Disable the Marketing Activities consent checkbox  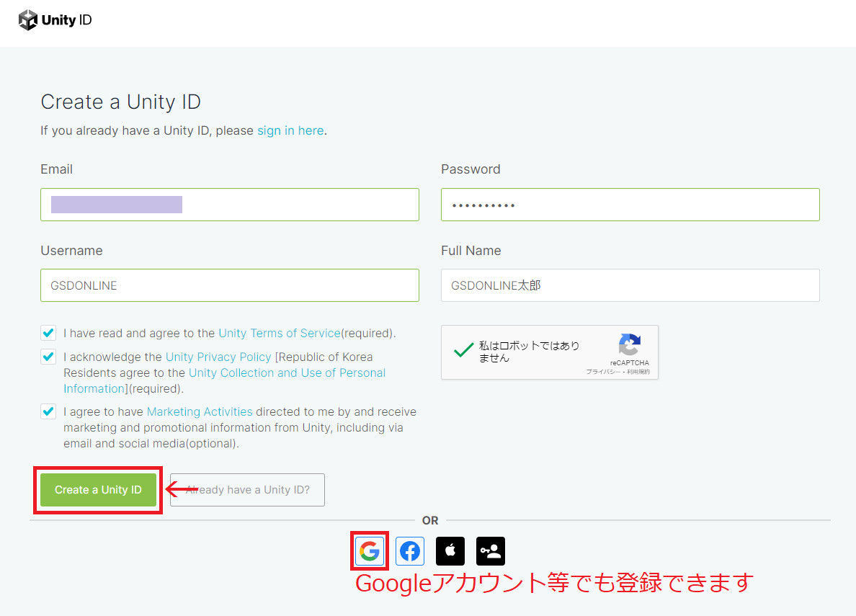tap(48, 411)
